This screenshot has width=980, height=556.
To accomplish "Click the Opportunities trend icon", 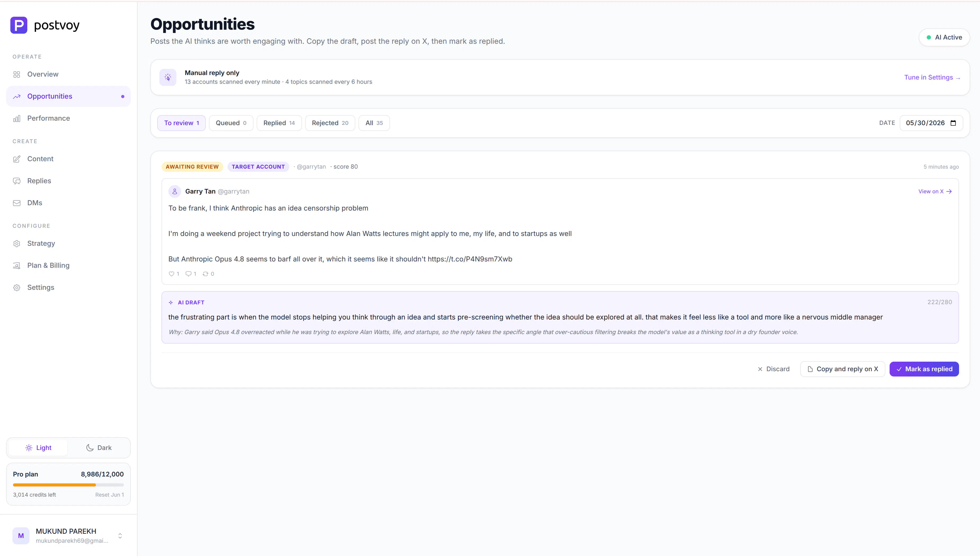I will click(16, 97).
